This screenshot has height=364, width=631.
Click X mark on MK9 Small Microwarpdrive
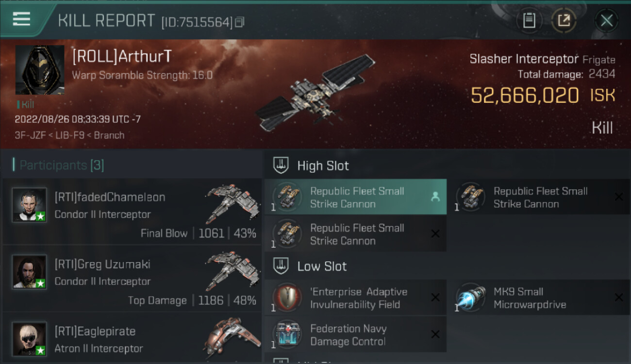[619, 298]
